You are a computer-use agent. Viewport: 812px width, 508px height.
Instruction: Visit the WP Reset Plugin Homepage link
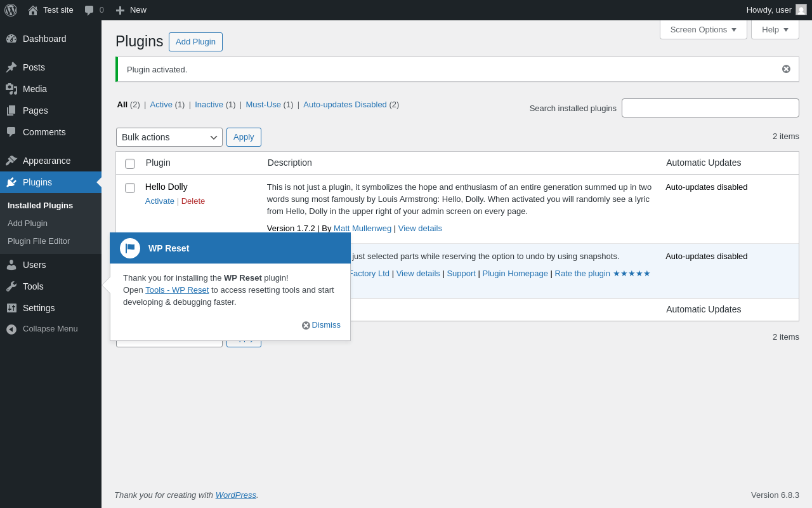pos(515,274)
